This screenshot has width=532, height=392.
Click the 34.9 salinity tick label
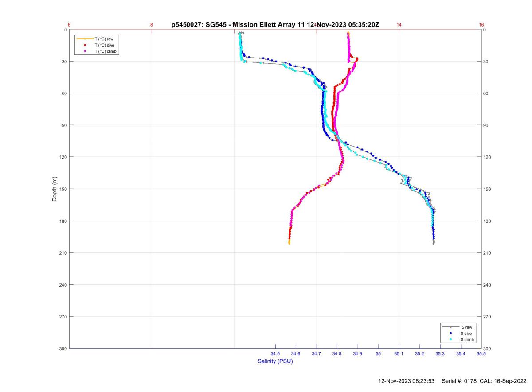[358, 353]
